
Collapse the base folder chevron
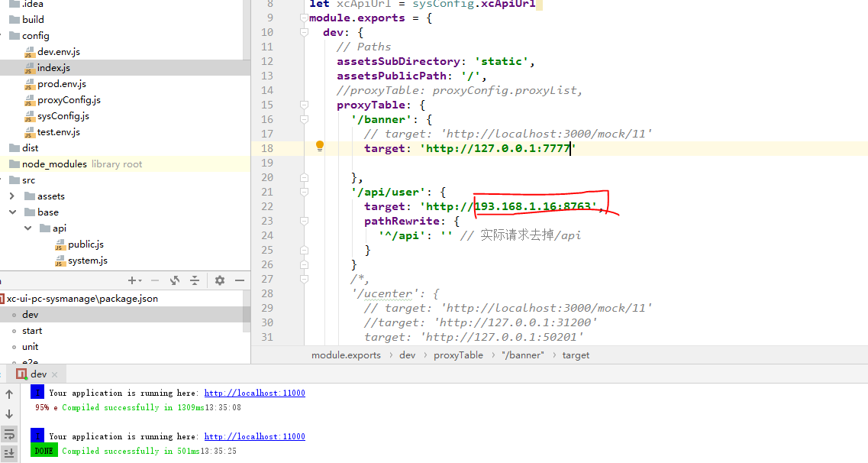coord(12,212)
